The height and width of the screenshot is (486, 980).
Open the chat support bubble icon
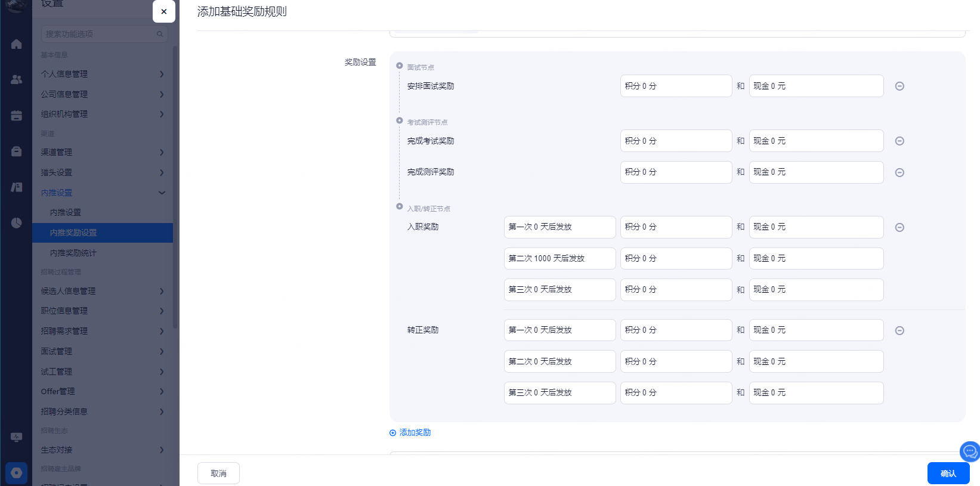970,451
